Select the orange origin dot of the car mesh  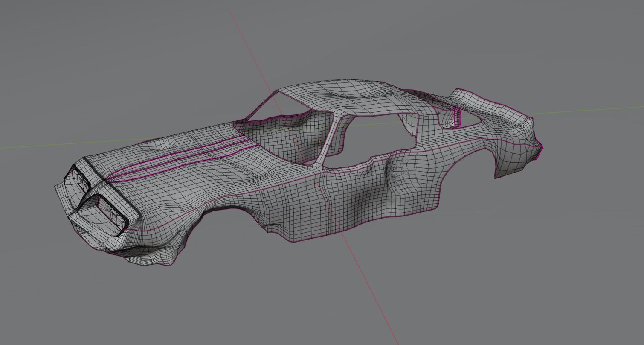[319, 141]
